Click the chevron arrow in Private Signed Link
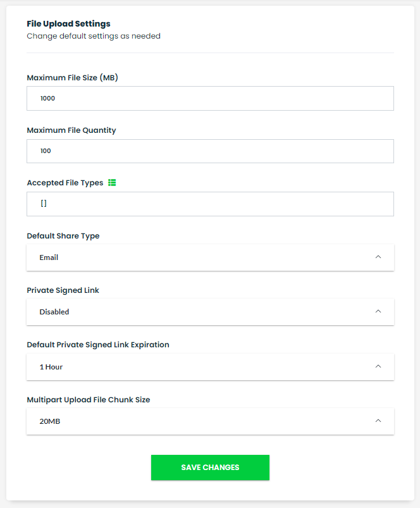420x508 pixels. coord(378,311)
